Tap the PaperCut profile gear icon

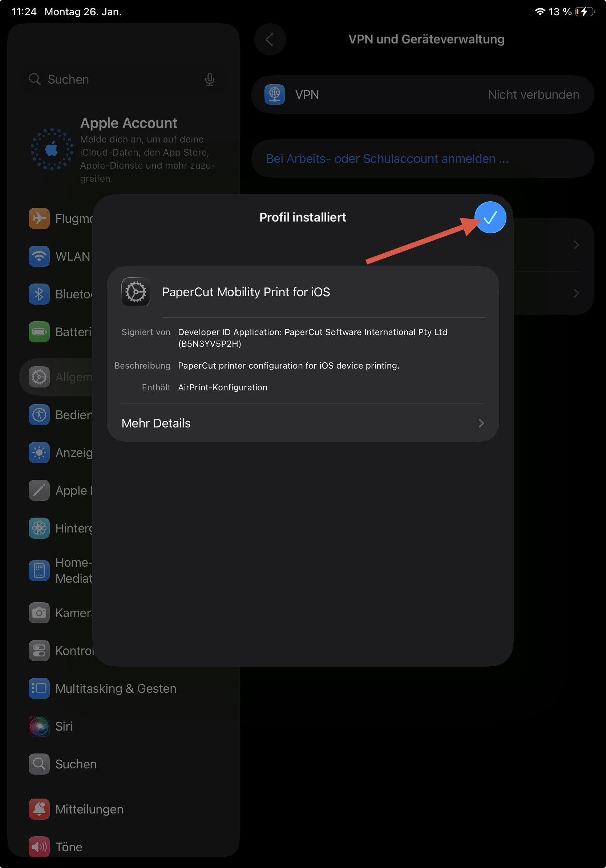pos(136,292)
